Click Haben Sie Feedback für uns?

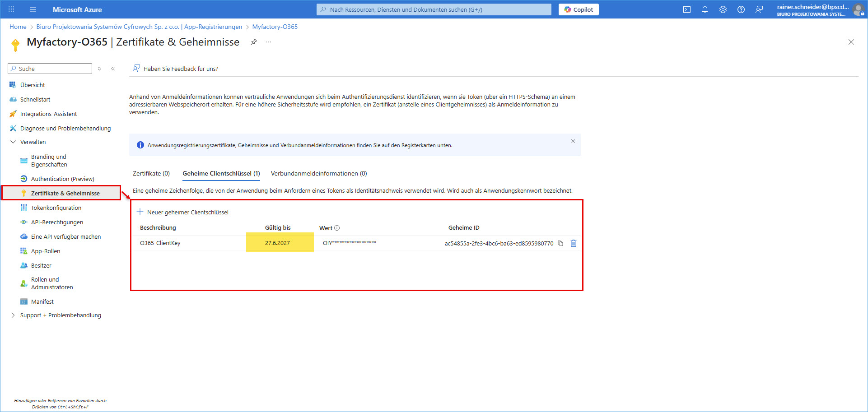tap(175, 69)
